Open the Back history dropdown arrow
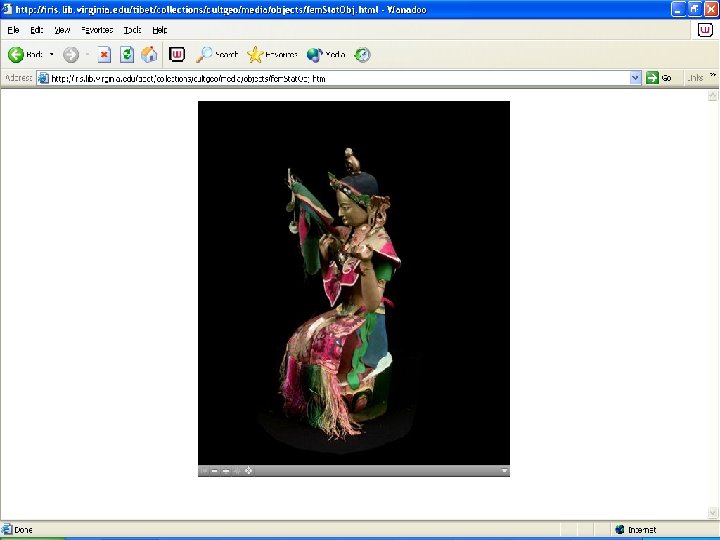This screenshot has width=720, height=540. 51,55
